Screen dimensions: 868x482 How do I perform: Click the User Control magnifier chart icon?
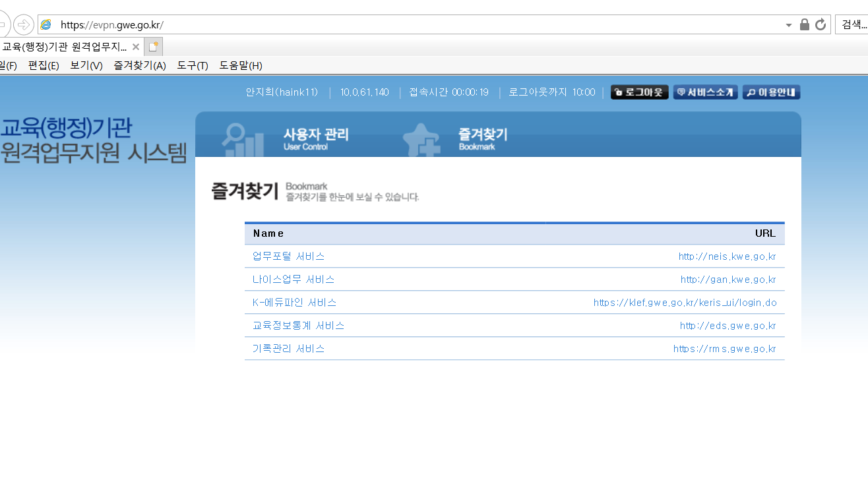(242, 140)
